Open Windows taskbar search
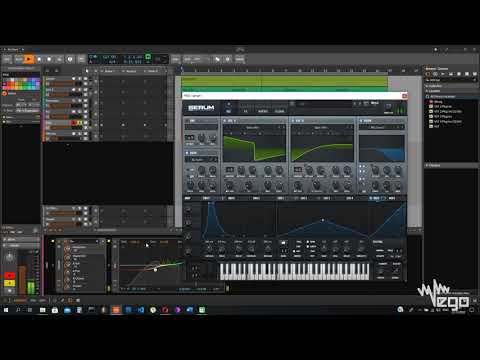Viewport: 480px width, 360px height. (18, 310)
